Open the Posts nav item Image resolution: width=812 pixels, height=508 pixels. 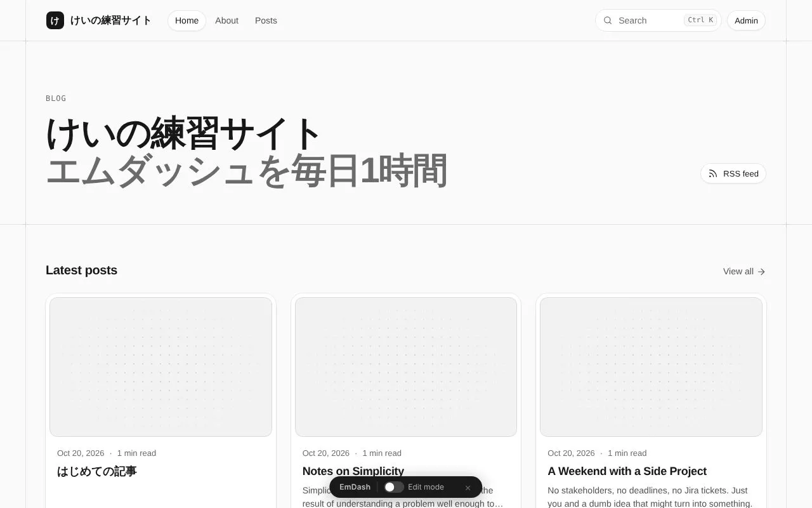(x=266, y=20)
